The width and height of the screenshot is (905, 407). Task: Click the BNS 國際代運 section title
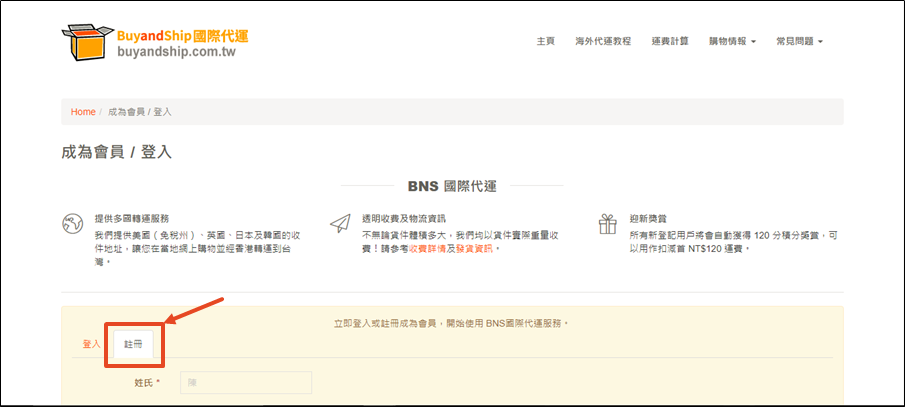452,186
